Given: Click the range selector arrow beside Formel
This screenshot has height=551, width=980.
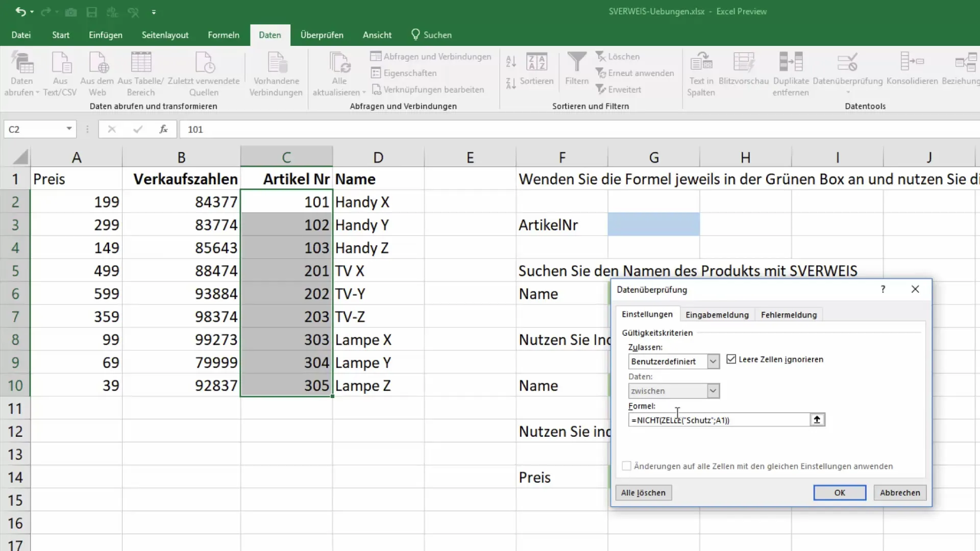Looking at the screenshot, I should tap(817, 419).
